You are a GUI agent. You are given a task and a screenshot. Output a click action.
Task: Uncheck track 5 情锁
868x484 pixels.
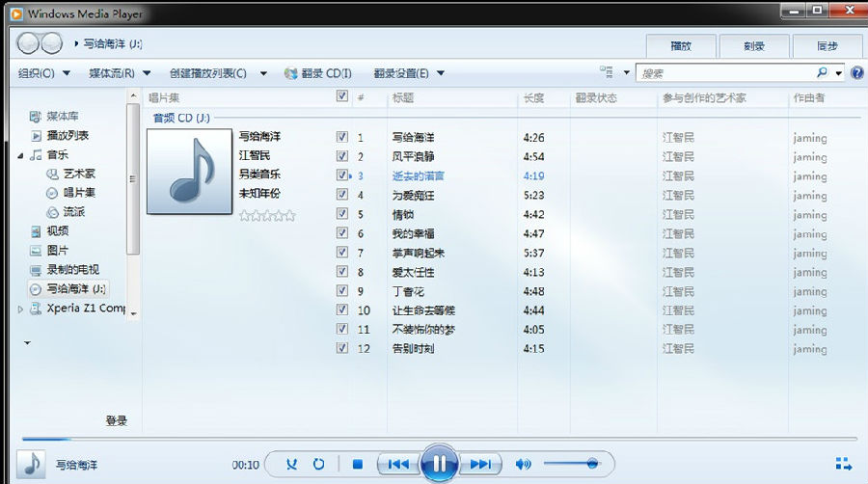pos(342,213)
